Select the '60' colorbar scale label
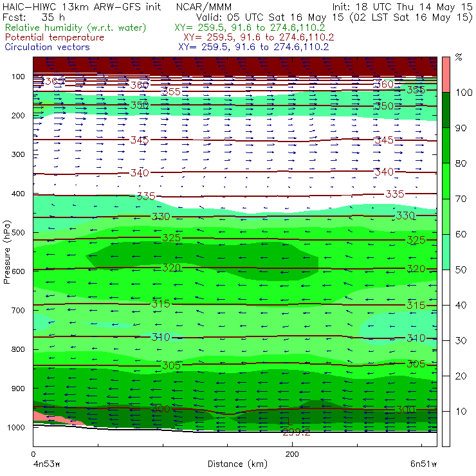The image size is (476, 476). [461, 234]
